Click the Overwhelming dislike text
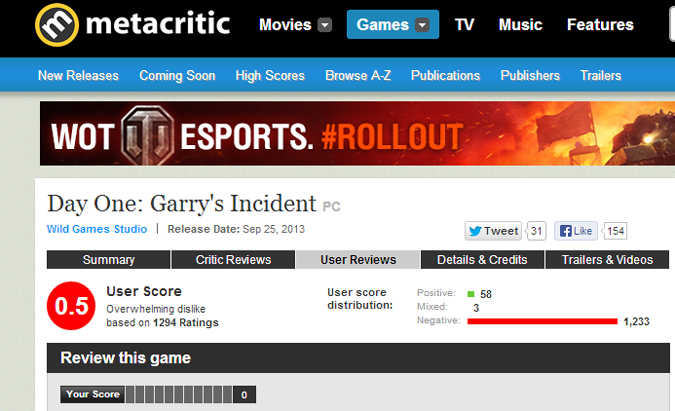The width and height of the screenshot is (675, 411). 156,309
